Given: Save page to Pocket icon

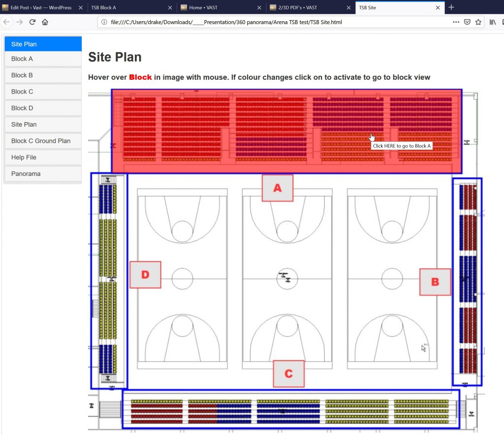Looking at the screenshot, I should tap(467, 22).
